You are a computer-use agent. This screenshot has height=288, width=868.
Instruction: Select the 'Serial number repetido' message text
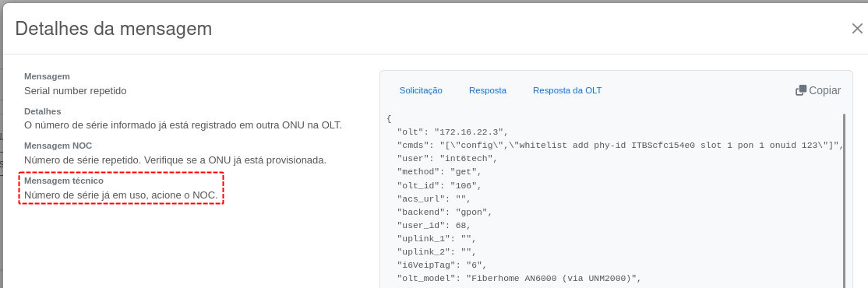(x=76, y=90)
